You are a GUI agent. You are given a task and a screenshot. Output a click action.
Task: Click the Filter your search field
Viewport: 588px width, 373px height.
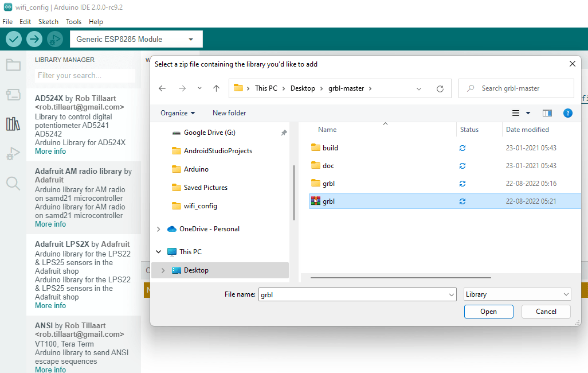point(85,76)
